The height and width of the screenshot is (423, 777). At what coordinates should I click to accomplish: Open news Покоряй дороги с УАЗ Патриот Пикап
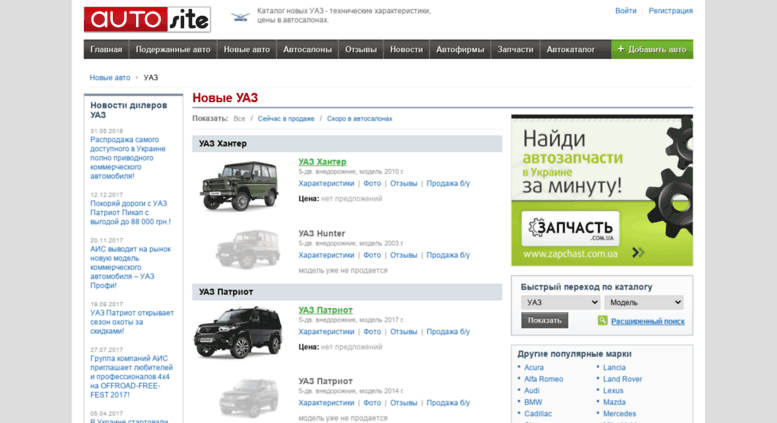[x=130, y=213]
